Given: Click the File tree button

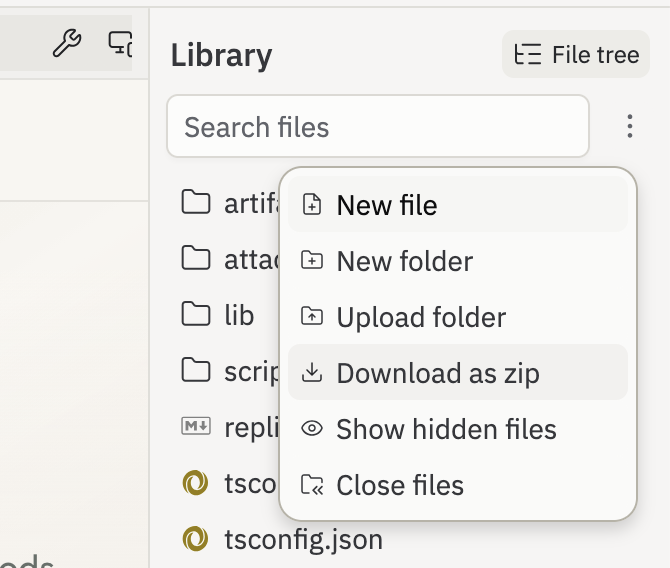Looking at the screenshot, I should pos(576,54).
